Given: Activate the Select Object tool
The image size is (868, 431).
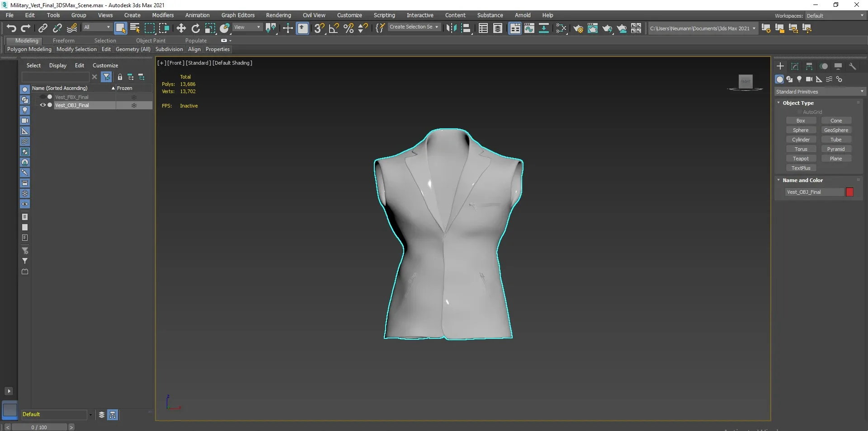Looking at the screenshot, I should (x=120, y=28).
